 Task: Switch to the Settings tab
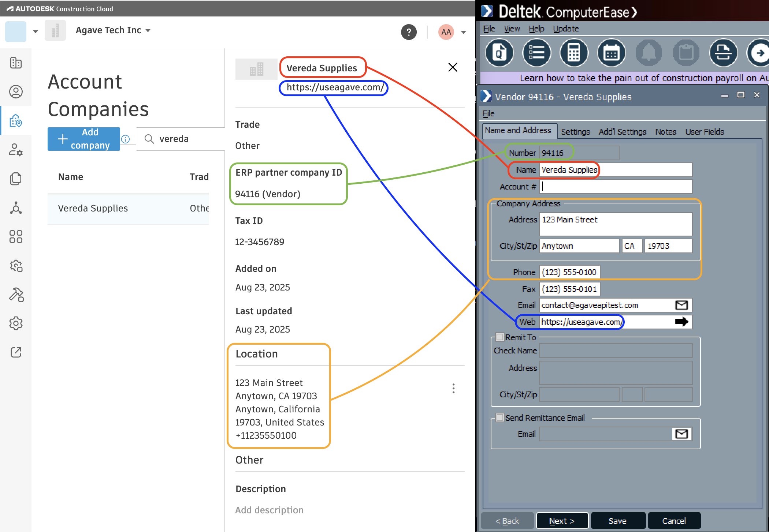[575, 132]
